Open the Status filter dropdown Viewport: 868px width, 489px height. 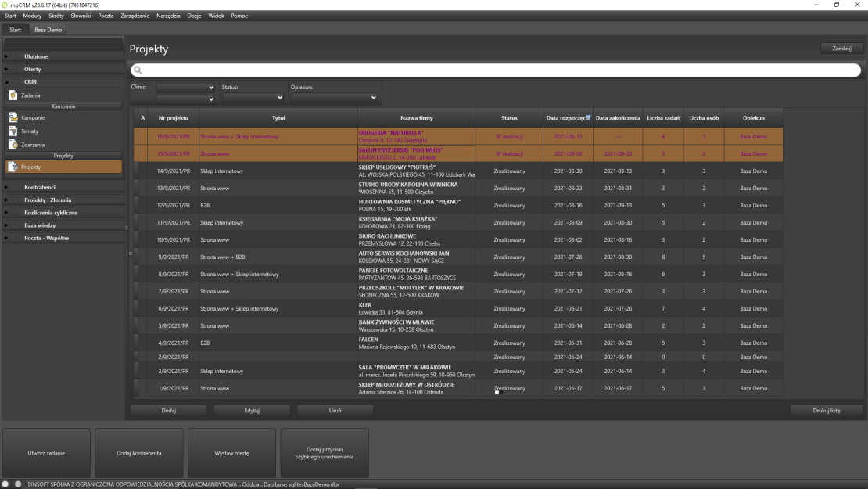253,98
